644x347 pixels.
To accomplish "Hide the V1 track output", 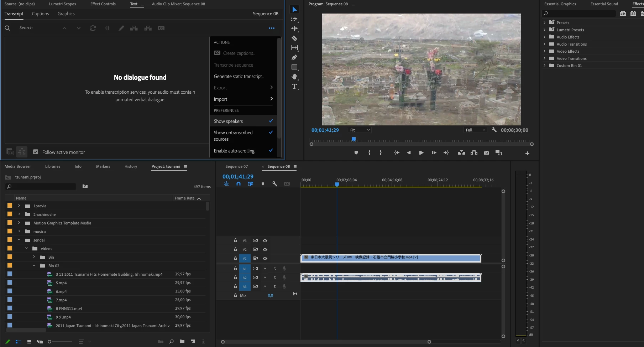I will [265, 258].
